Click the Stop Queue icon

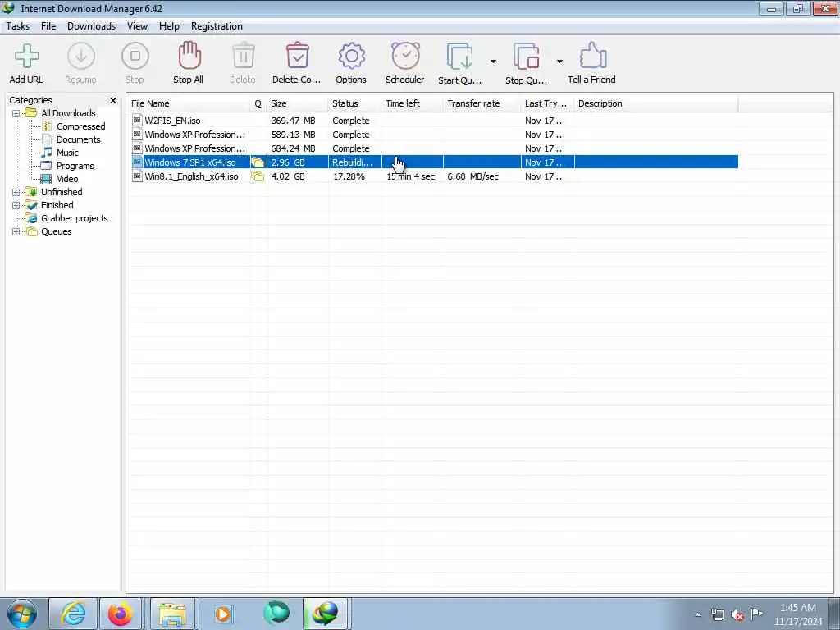526,57
